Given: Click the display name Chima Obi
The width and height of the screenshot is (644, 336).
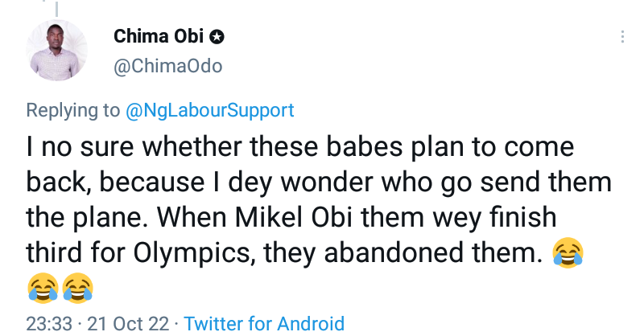Looking at the screenshot, I should click(159, 37).
